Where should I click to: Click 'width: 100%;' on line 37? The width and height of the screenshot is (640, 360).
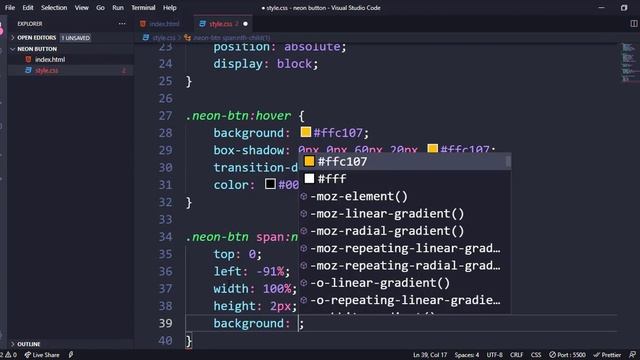[255, 289]
